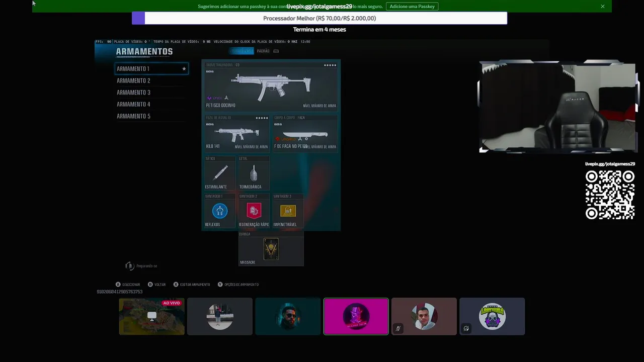644x362 pixels.
Task: Close the passkey suggestion banner
Action: coord(603,7)
